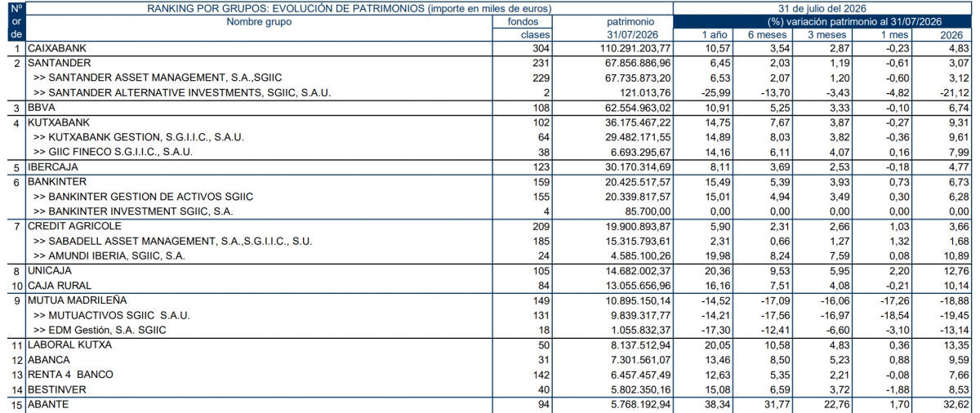The width and height of the screenshot is (980, 413).
Task: Click the UNICAJA group name
Action: coord(51,271)
